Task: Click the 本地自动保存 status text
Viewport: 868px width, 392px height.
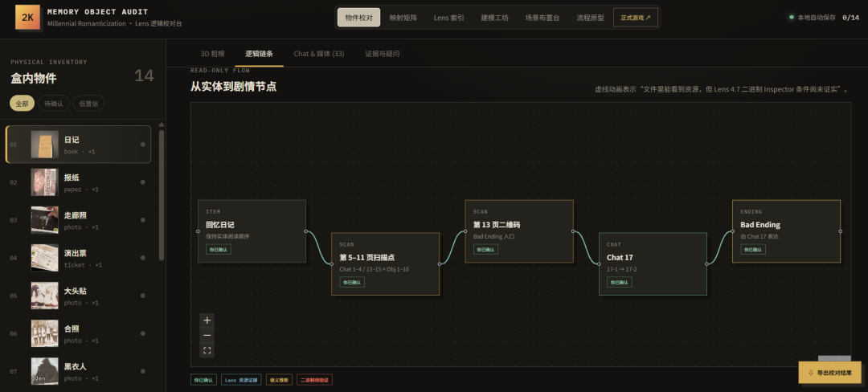Action: (x=817, y=17)
